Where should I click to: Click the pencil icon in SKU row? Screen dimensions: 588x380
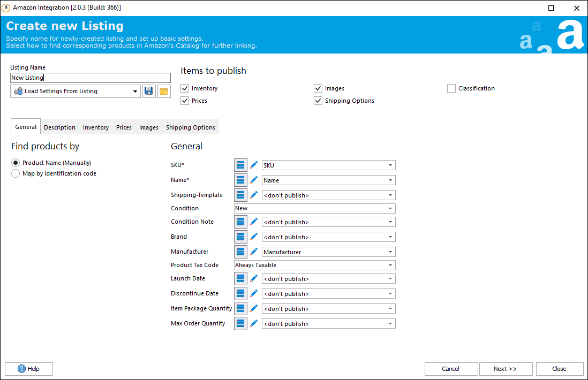point(254,165)
